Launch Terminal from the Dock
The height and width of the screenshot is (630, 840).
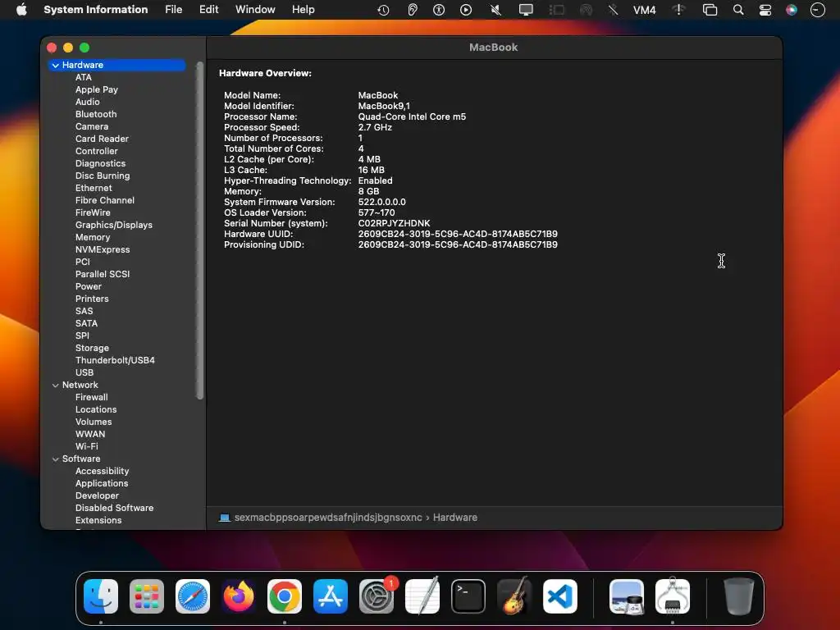pos(468,596)
